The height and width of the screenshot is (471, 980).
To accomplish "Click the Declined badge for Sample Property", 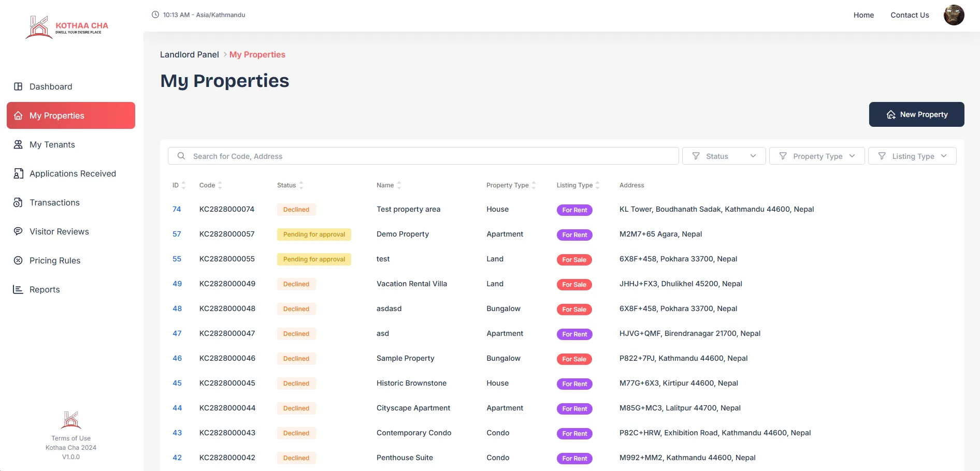I will coord(296,359).
